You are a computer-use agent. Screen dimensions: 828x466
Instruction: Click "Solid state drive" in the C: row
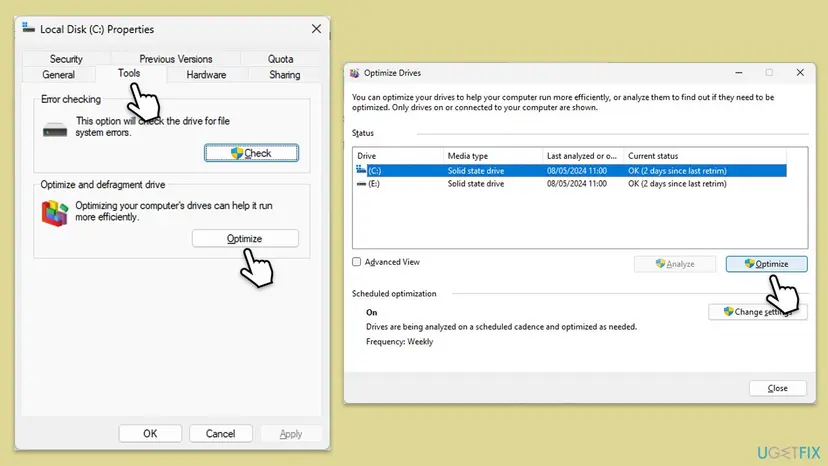[476, 171]
